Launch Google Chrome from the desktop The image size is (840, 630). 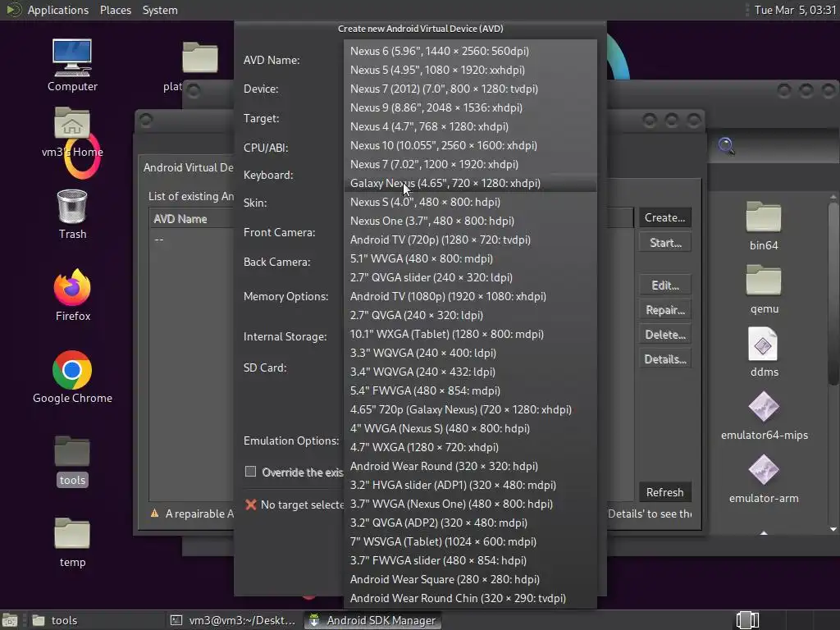pyautogui.click(x=72, y=370)
